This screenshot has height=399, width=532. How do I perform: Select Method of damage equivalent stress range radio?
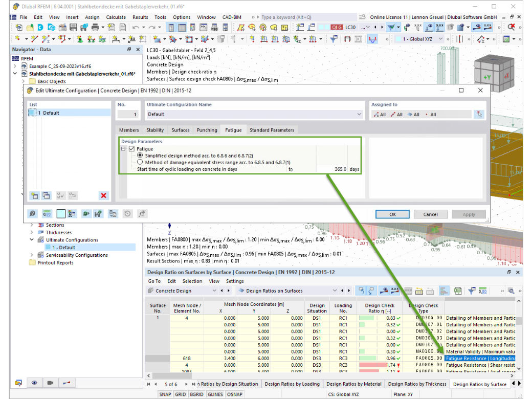pos(140,162)
